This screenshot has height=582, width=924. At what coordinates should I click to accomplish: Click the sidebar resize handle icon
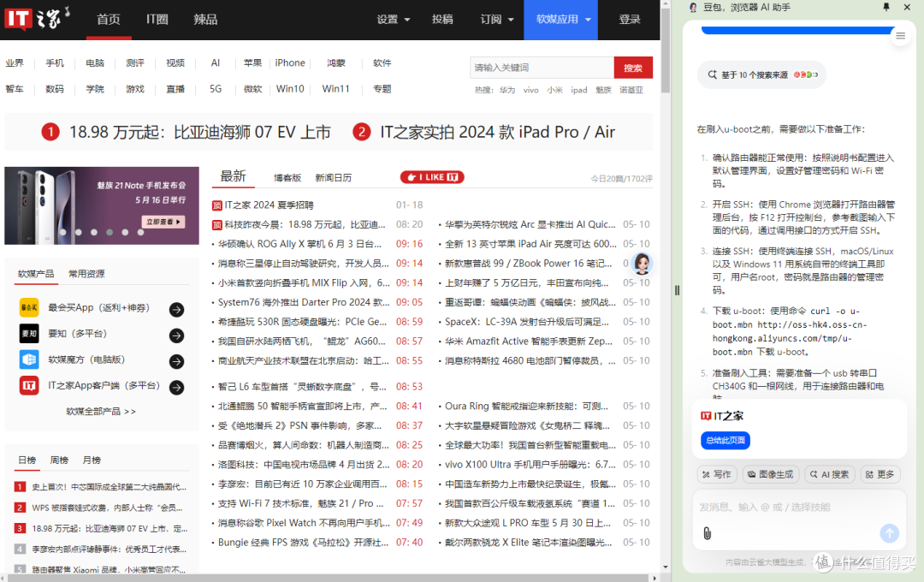click(x=677, y=290)
